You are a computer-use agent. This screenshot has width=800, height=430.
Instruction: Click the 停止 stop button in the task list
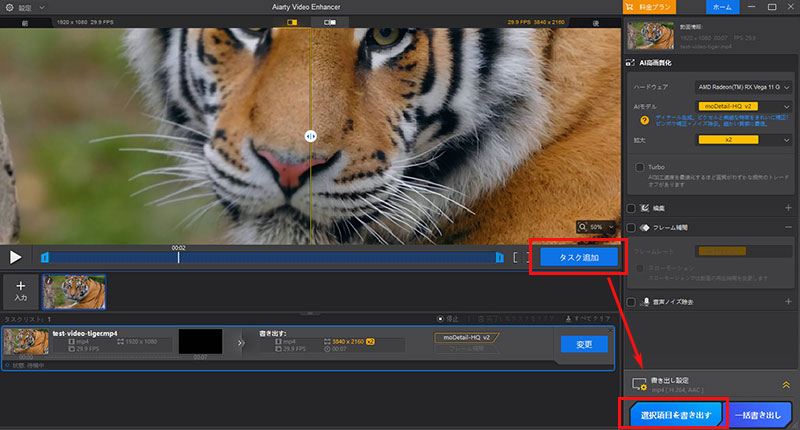click(x=448, y=319)
